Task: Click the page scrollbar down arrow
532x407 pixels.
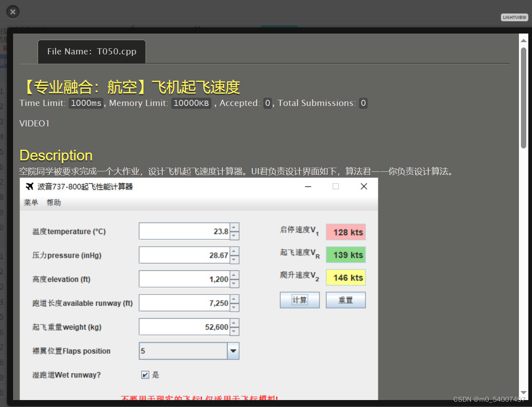Action: coord(523,393)
